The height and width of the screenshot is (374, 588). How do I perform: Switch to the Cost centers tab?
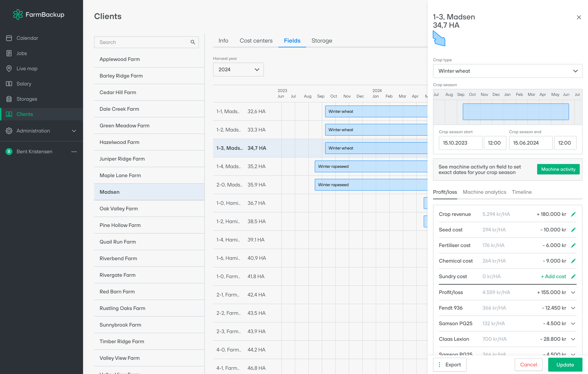click(x=256, y=41)
